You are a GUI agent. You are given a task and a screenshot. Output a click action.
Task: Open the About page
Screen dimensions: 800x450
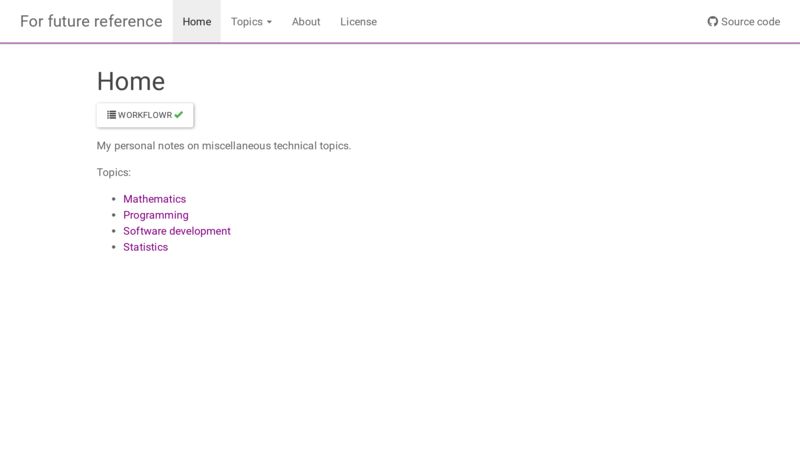click(306, 21)
